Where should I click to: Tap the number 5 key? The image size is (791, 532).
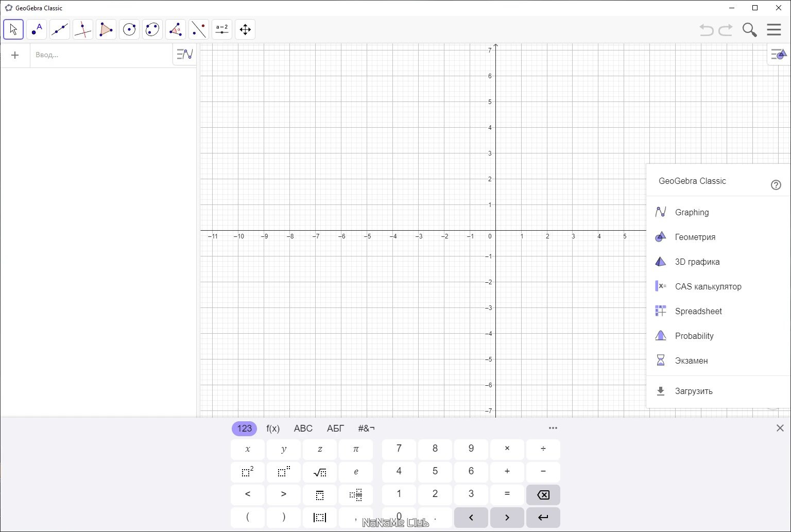pyautogui.click(x=435, y=472)
